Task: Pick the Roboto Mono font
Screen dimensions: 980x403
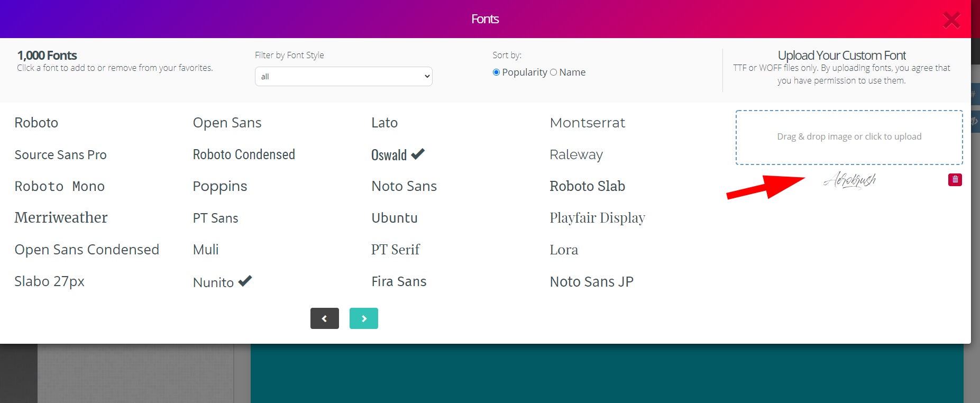Action: [59, 186]
